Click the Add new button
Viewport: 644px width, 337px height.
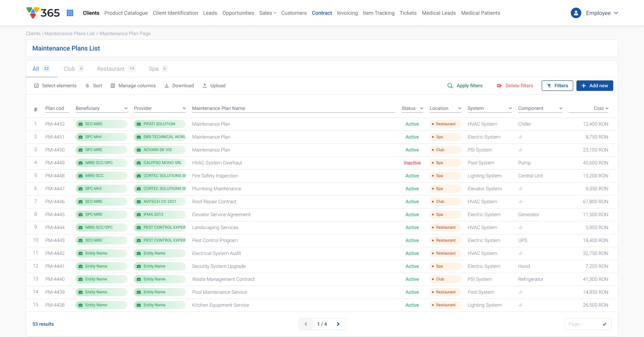click(595, 86)
